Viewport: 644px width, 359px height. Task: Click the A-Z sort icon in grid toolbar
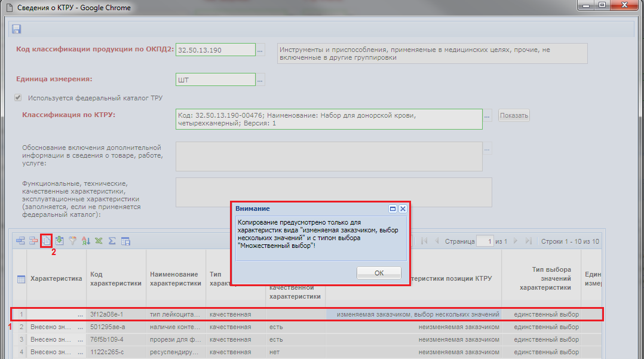pyautogui.click(x=85, y=241)
